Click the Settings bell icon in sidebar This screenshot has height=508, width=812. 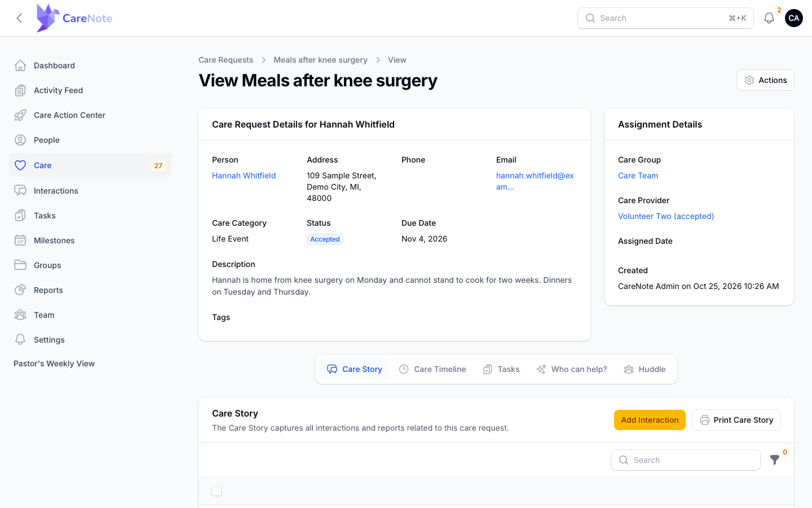click(x=20, y=340)
